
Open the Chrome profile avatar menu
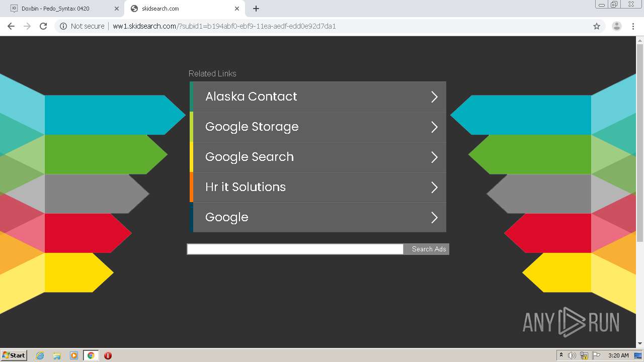[x=616, y=26]
